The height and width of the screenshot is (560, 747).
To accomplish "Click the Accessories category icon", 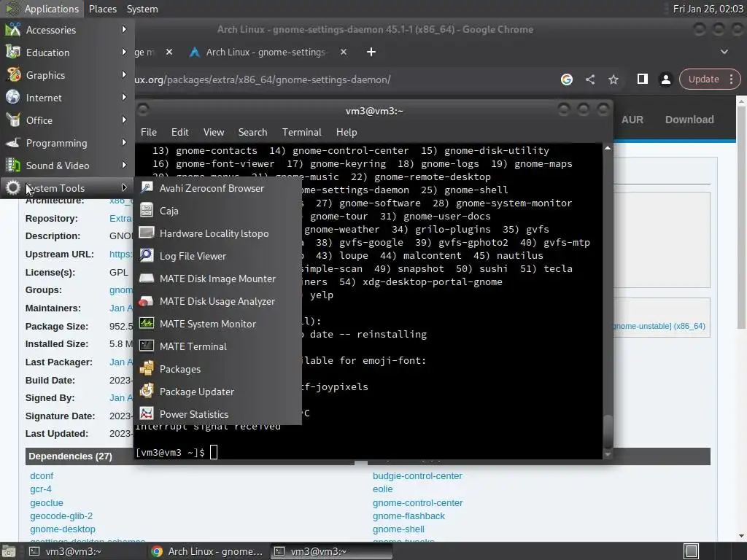I will coord(13,29).
